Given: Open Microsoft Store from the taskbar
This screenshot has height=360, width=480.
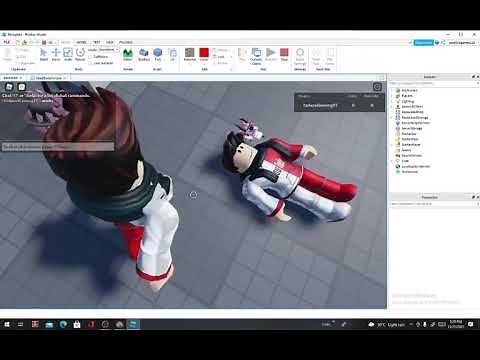Looking at the screenshot, I should pyautogui.click(x=77, y=324).
